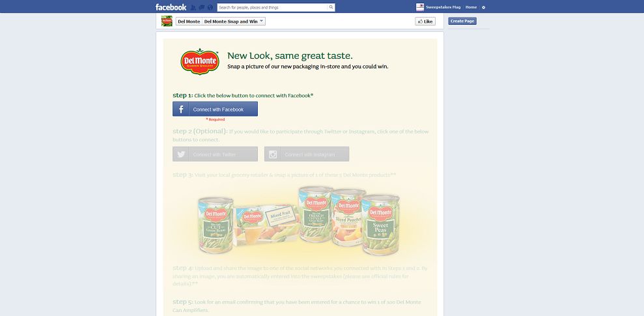644x316 pixels.
Task: Click the Create Page button
Action: (462, 21)
